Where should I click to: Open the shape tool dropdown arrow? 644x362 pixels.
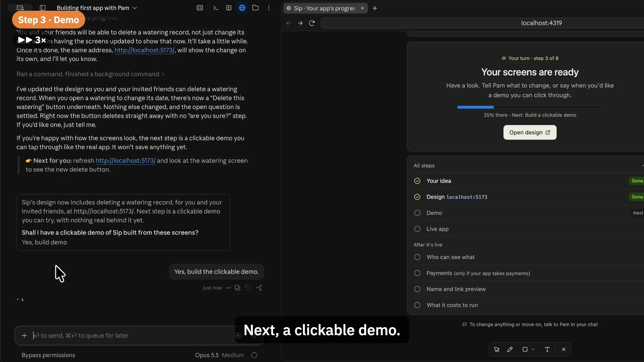(533, 349)
